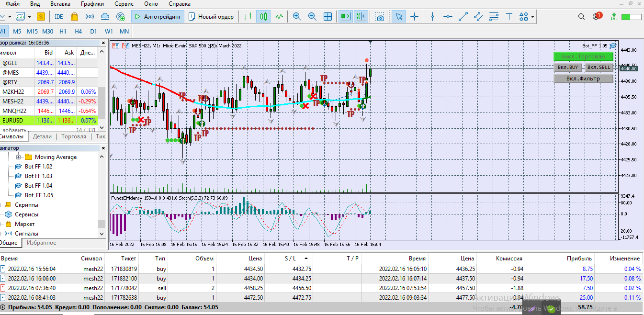Pick the trendline drawing tool
The width and height of the screenshot is (644, 315).
pyautogui.click(x=463, y=17)
